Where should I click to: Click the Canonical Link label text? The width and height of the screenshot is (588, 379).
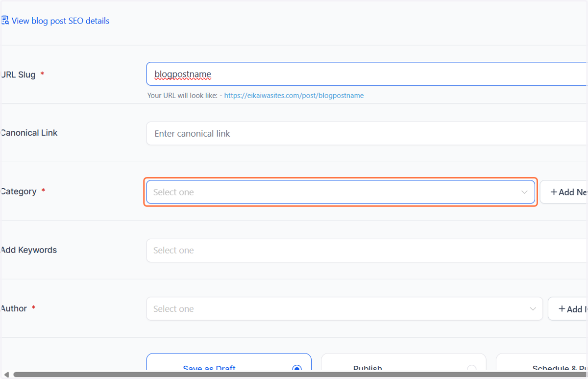point(29,133)
